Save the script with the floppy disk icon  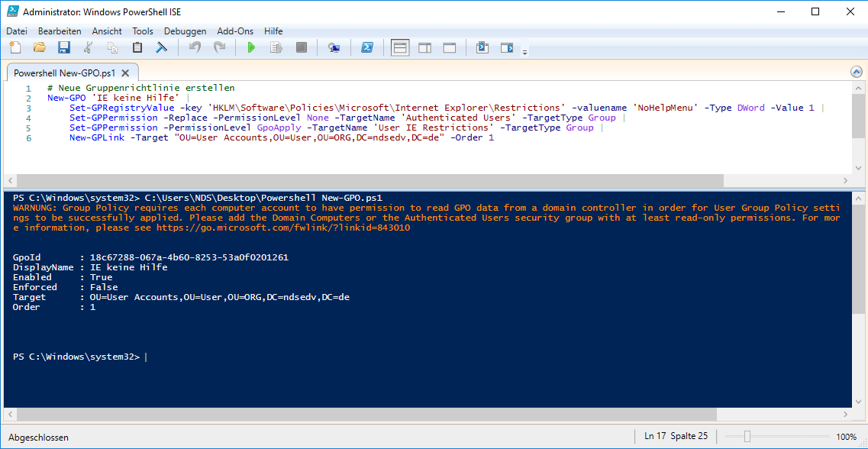(64, 47)
